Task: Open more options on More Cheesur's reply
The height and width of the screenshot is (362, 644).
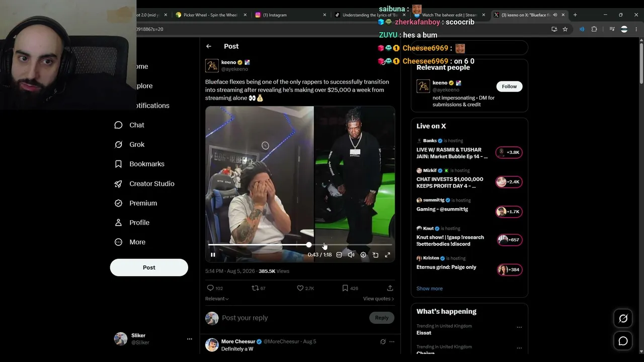Action: [391, 342]
